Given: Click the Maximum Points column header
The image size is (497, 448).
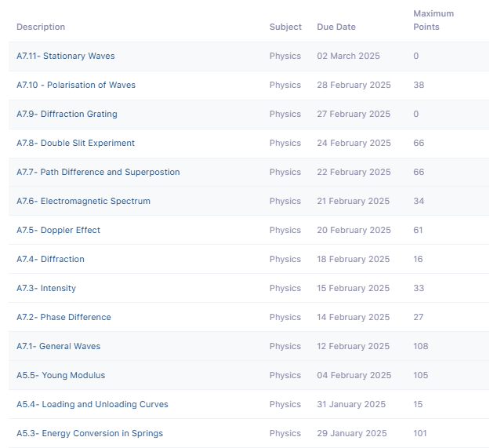Looking at the screenshot, I should tap(434, 20).
